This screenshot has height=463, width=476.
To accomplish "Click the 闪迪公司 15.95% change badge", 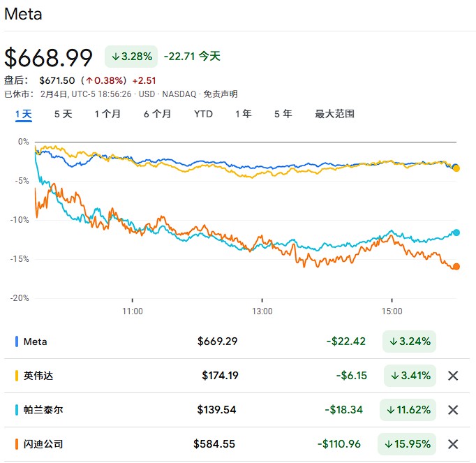I will [408, 443].
